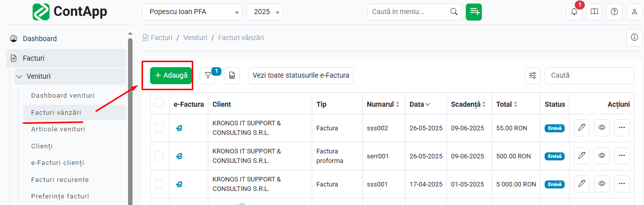View invoice serr001 with eye icon
Image resolution: width=644 pixels, height=205 pixels.
pos(602,156)
